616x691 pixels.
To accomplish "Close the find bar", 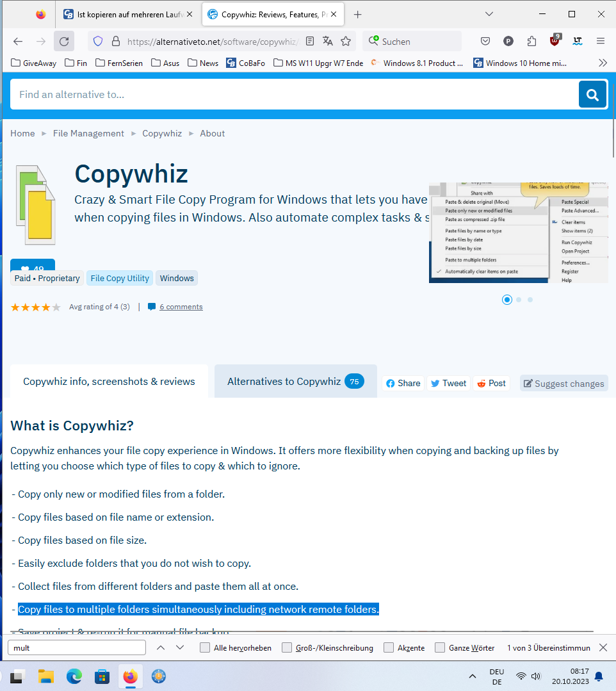I will click(x=603, y=648).
